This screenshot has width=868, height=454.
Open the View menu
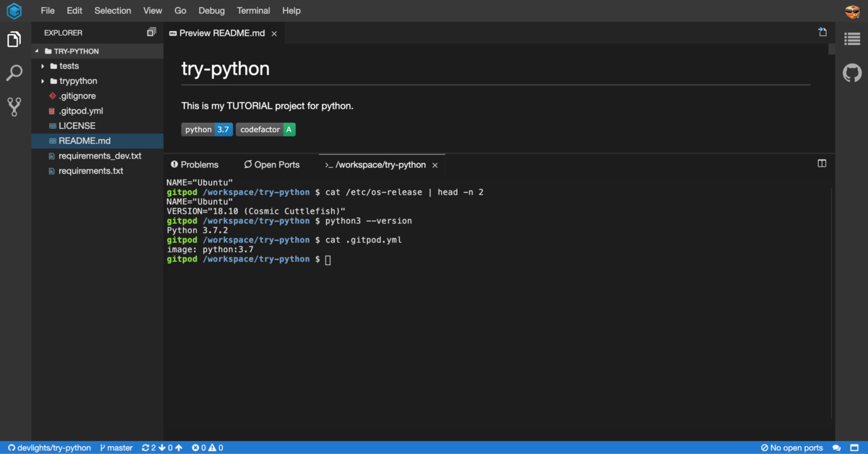coord(153,11)
